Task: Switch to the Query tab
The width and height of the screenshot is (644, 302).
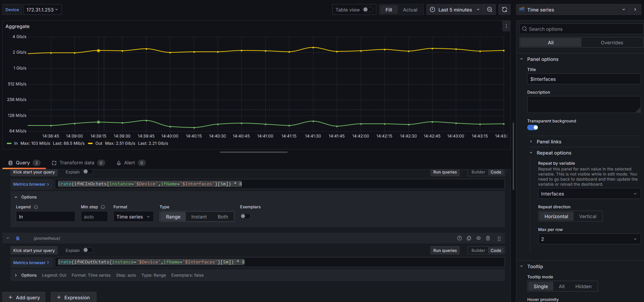Action: (x=24, y=163)
